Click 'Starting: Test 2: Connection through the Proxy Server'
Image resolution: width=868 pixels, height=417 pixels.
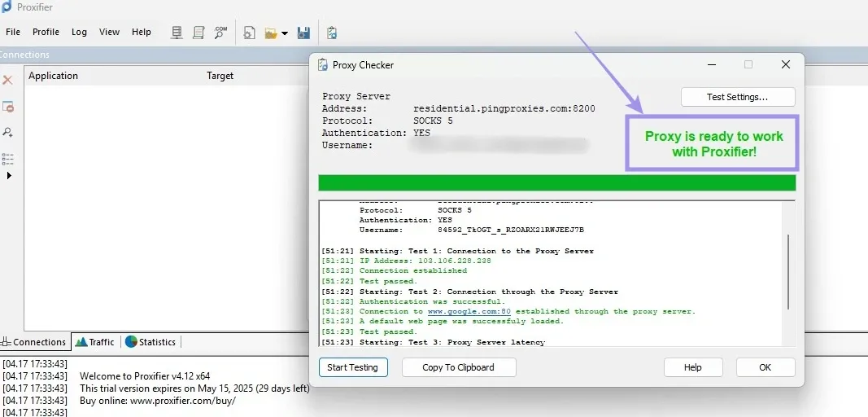coord(469,292)
